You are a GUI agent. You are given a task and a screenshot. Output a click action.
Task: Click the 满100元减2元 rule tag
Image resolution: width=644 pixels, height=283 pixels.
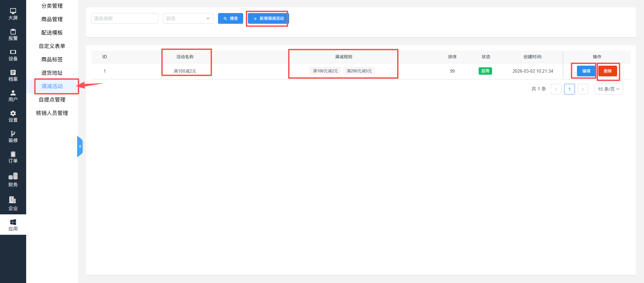pyautogui.click(x=325, y=71)
